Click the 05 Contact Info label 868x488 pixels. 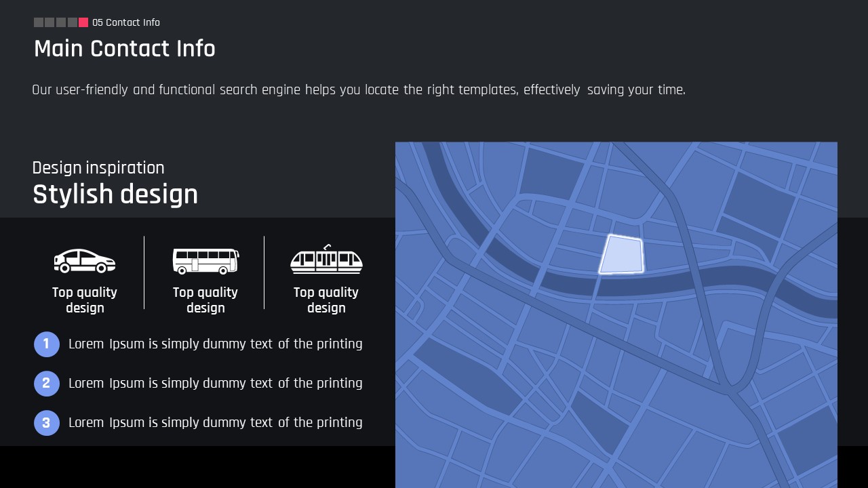tap(126, 22)
